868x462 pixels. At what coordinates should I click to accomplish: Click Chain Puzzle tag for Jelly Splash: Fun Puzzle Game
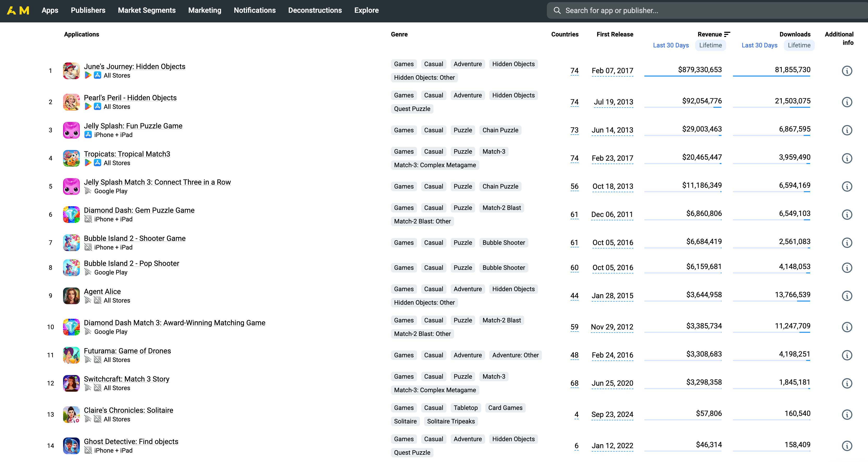(x=500, y=130)
